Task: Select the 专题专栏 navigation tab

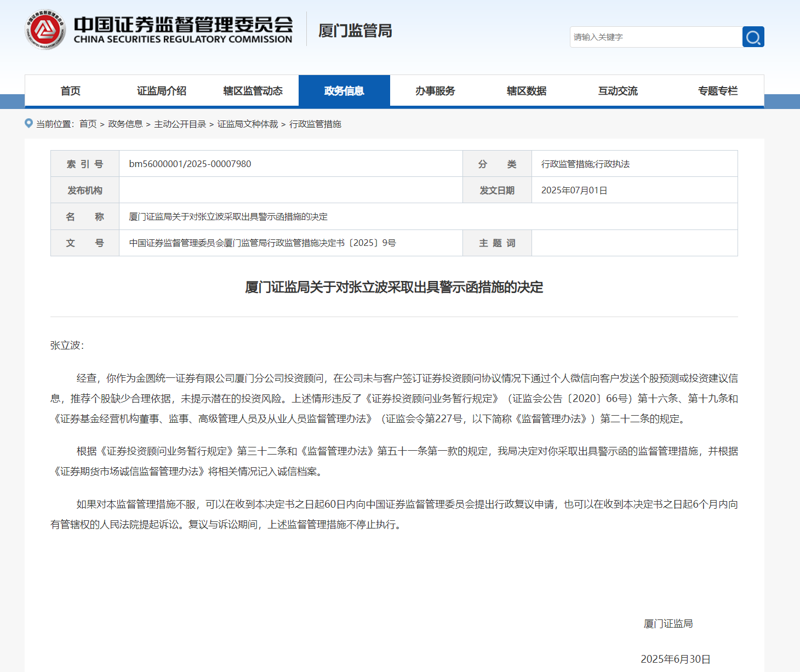Action: pos(718,91)
